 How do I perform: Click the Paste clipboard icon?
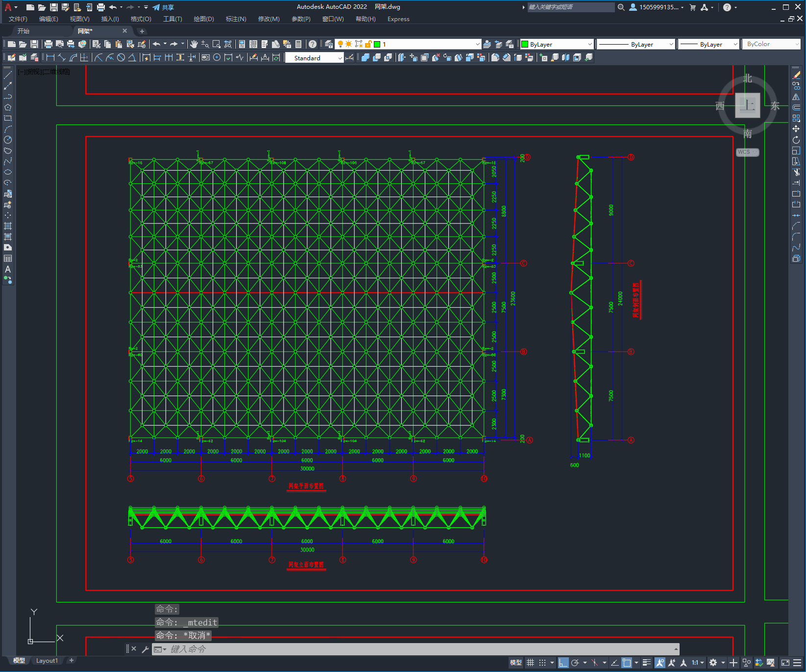pyautogui.click(x=119, y=44)
